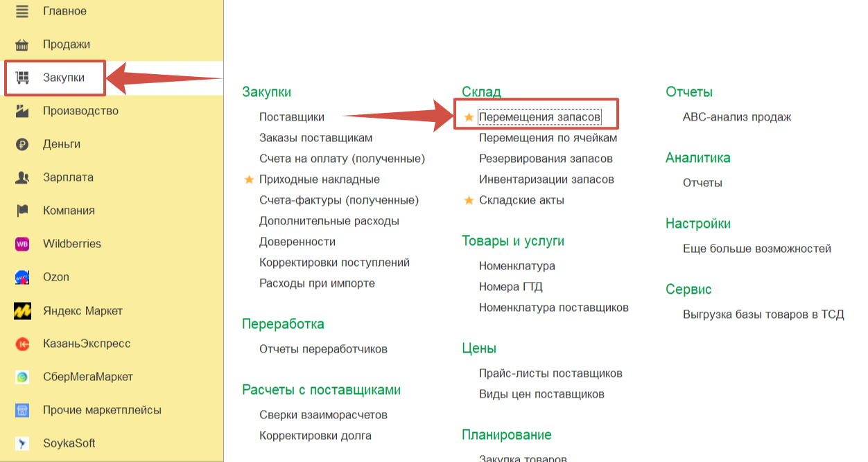Click the Продажи basket icon
Screen dimensions: 868x462
click(22, 44)
